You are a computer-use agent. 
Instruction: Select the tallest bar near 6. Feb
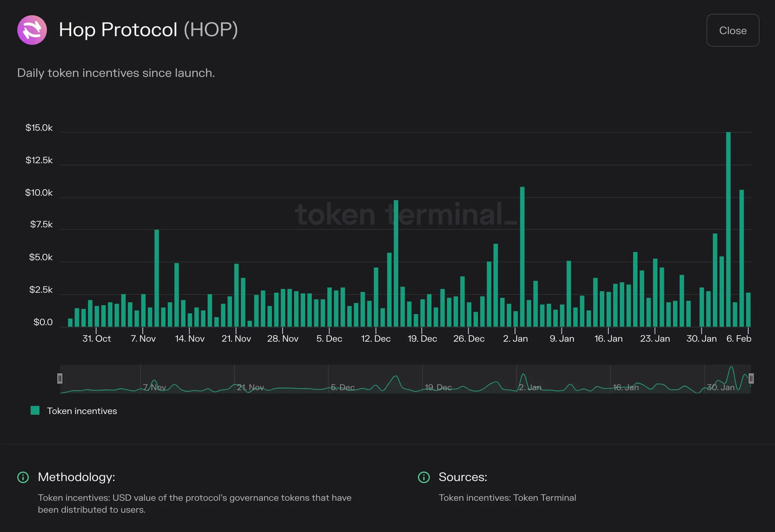coord(728,229)
